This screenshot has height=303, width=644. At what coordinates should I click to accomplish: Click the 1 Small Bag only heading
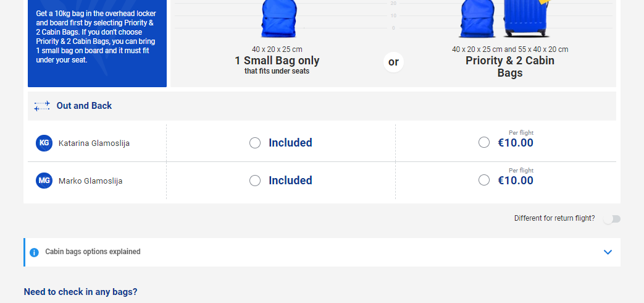277,61
